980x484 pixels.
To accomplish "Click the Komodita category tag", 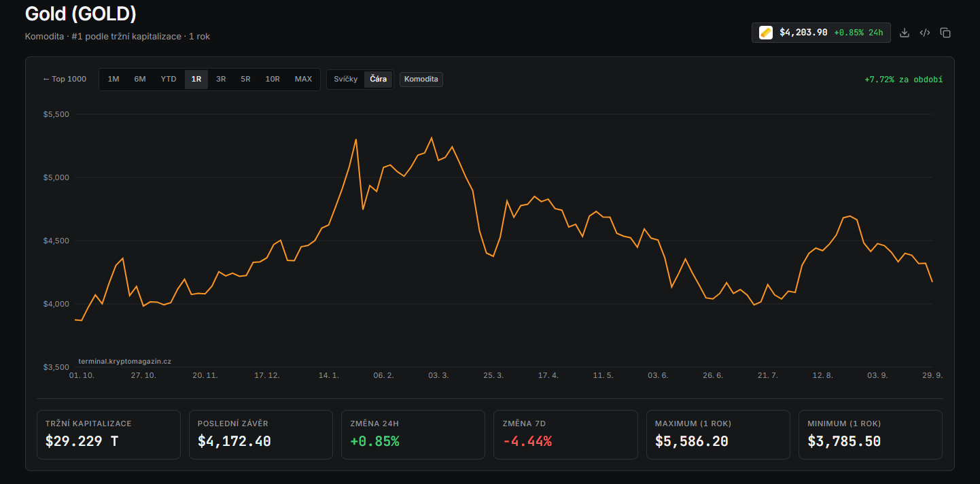I will coord(421,79).
